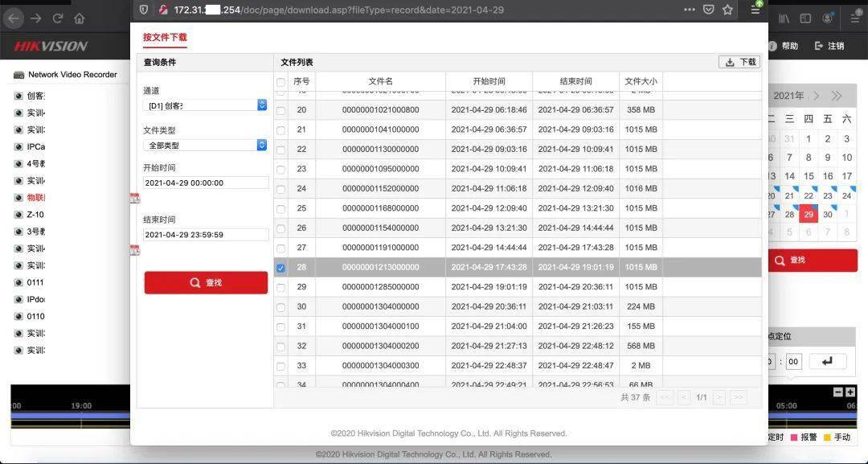Confirm time jump with the enter-arrow button
The height and width of the screenshot is (464, 868).
click(x=828, y=362)
